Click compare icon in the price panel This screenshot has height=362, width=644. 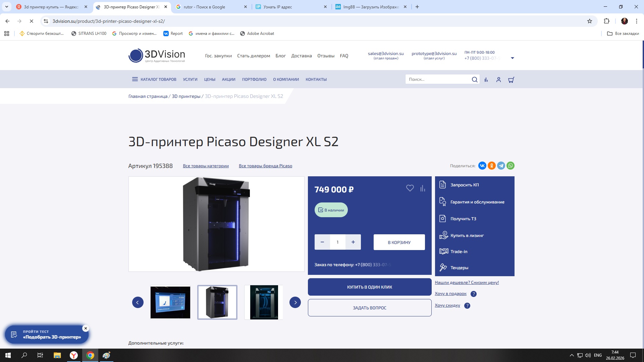(x=423, y=188)
